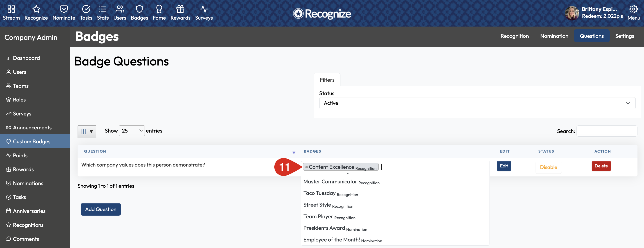Open the Menu gear icon
The width and height of the screenshot is (644, 248).
[x=633, y=9]
